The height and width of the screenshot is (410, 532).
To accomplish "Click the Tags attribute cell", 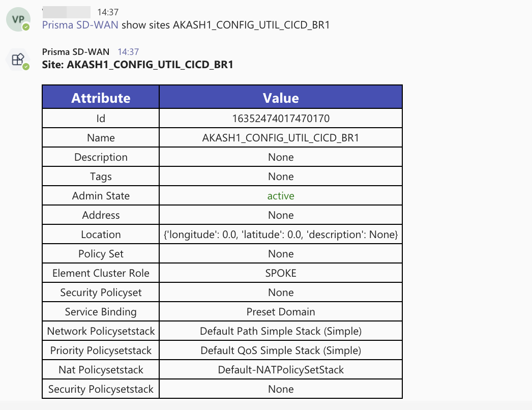I will pyautogui.click(x=101, y=177).
